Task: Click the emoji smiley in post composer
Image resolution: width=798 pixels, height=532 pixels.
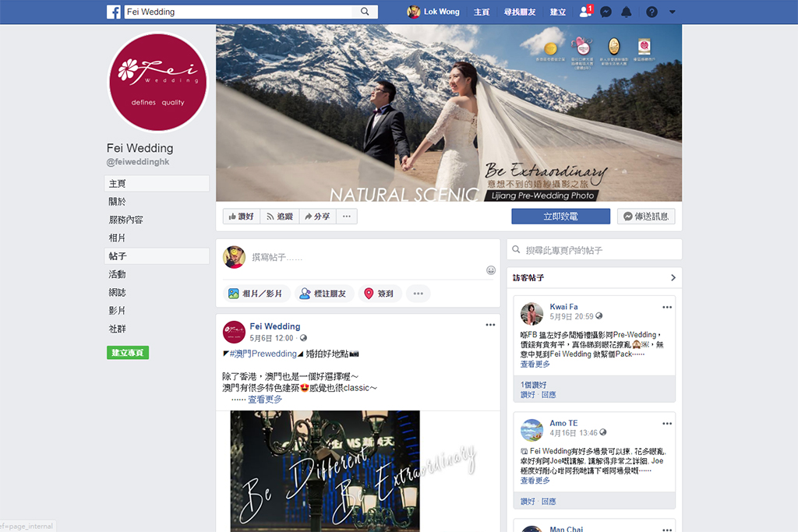Action: (491, 270)
